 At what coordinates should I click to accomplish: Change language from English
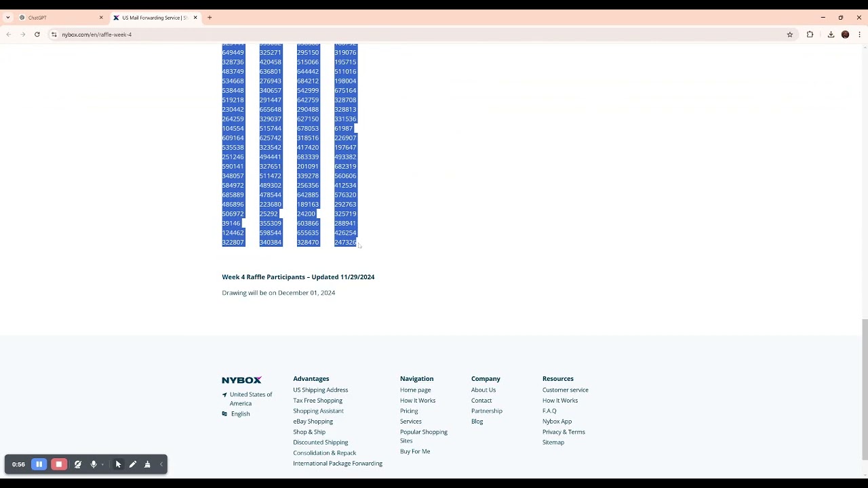tap(239, 413)
